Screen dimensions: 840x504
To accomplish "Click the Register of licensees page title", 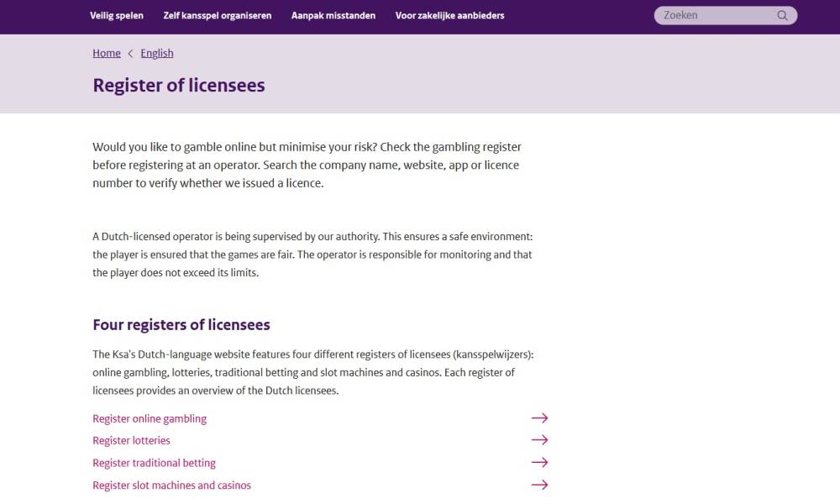I will (x=179, y=86).
